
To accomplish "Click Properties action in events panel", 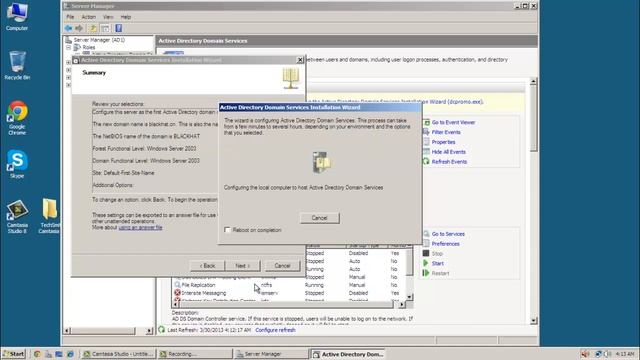I will [443, 142].
